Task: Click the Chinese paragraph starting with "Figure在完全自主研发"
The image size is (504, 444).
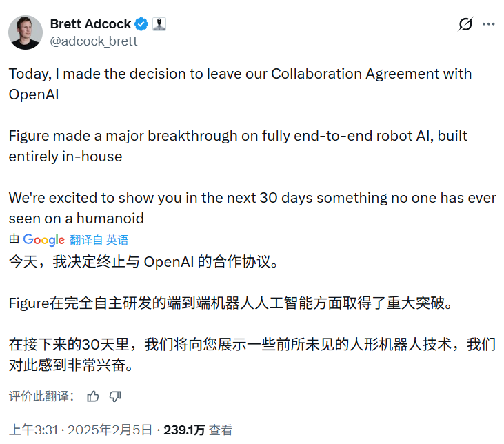Action: coord(230,303)
